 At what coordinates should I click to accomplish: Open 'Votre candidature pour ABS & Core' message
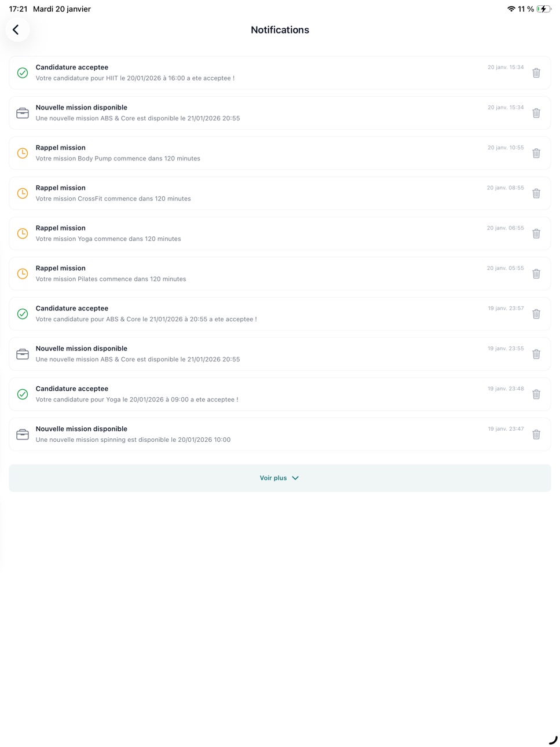click(146, 319)
